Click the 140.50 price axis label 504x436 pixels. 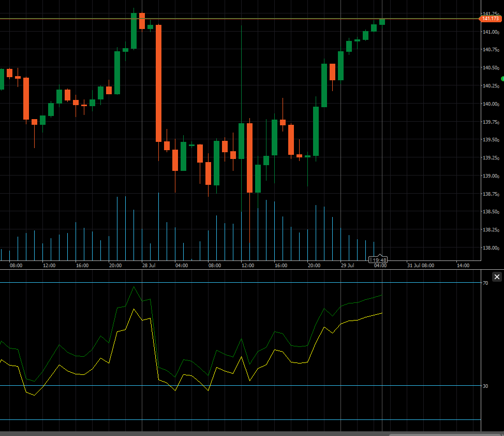tap(491, 67)
